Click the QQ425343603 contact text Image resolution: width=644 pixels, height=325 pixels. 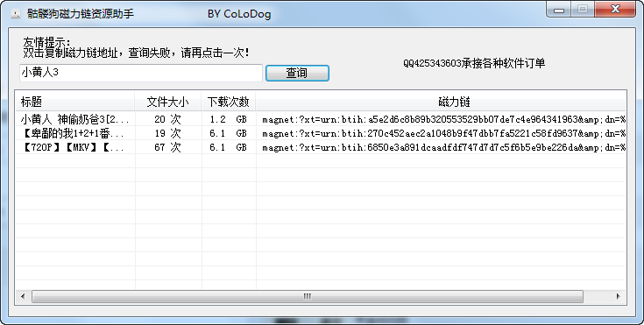[474, 63]
